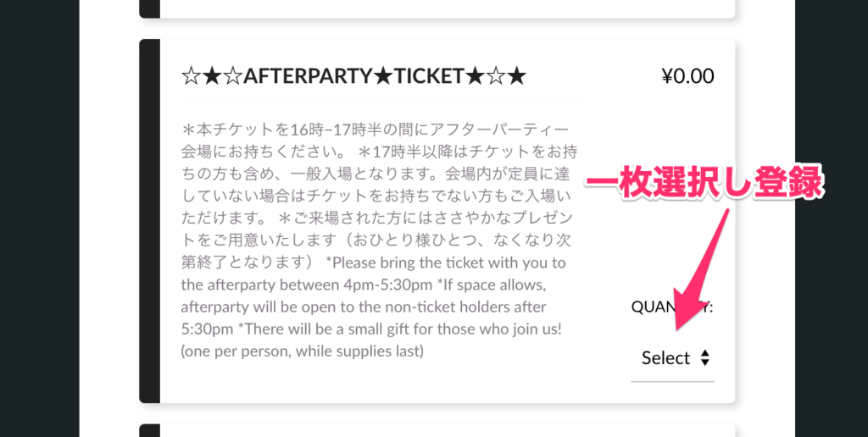Viewport: 868px width, 437px height.
Task: Click the opening hollow star in title
Action: (x=191, y=77)
